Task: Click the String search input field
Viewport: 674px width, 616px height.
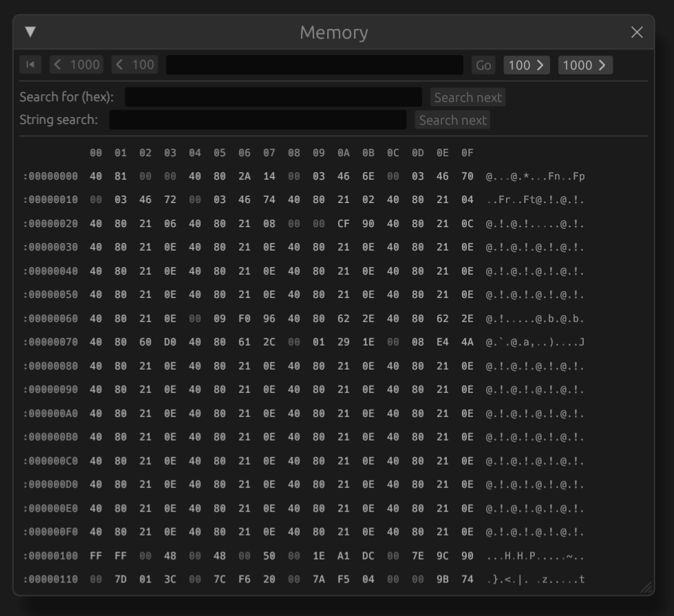Action: 258,120
